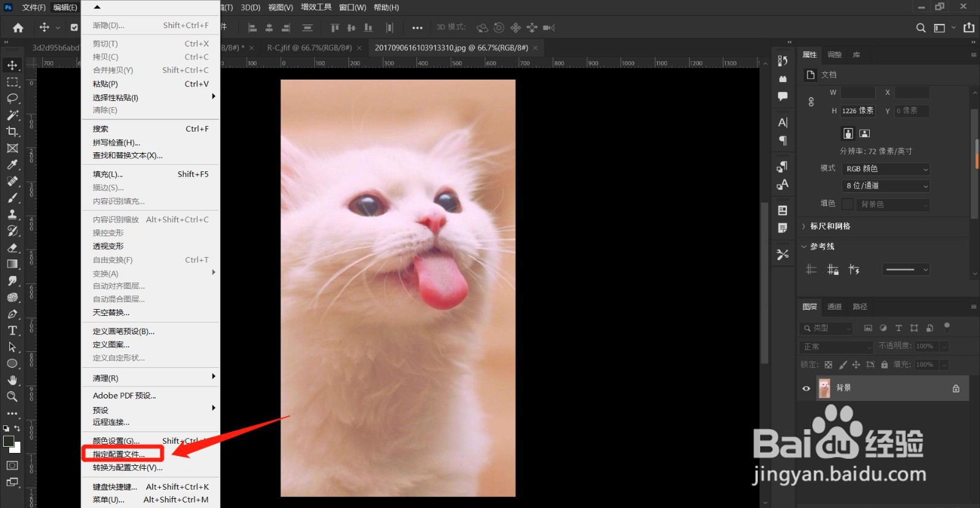The width and height of the screenshot is (980, 508).
Task: Select the Horizontal Type tool
Action: tap(12, 331)
